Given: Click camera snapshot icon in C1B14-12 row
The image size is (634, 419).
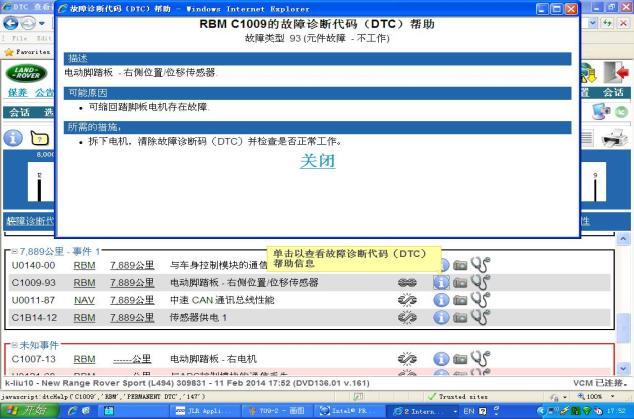Looking at the screenshot, I should 460,317.
